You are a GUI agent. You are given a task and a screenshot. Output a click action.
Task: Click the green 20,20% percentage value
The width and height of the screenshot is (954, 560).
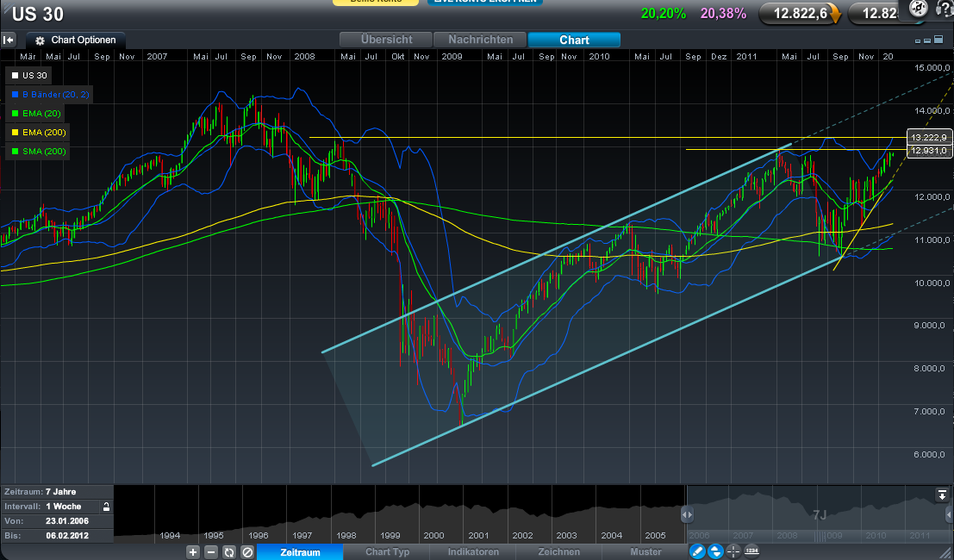[x=664, y=14]
